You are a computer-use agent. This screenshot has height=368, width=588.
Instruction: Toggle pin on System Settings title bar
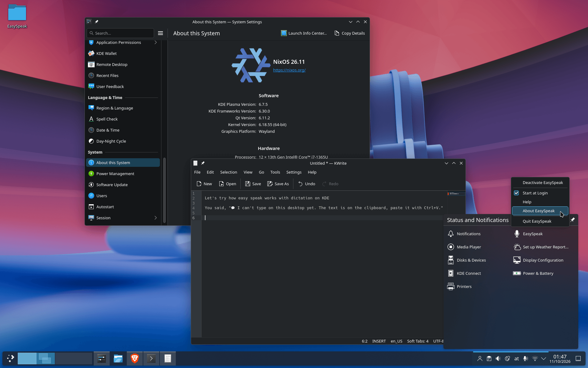click(x=96, y=22)
